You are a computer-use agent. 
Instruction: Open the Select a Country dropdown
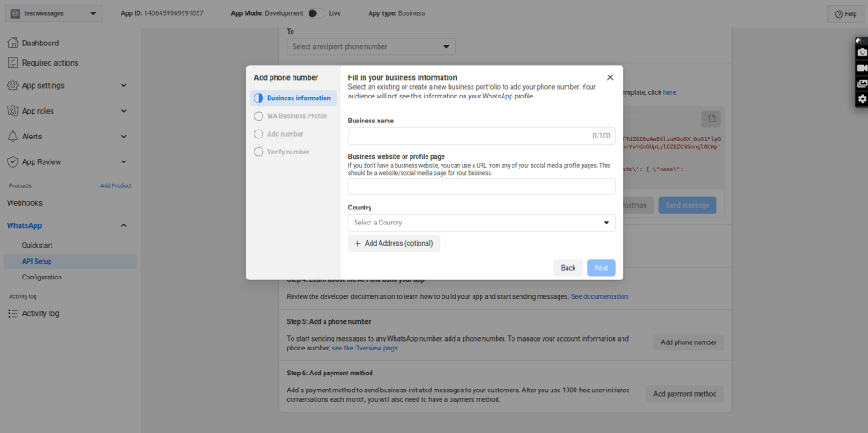[x=481, y=223]
